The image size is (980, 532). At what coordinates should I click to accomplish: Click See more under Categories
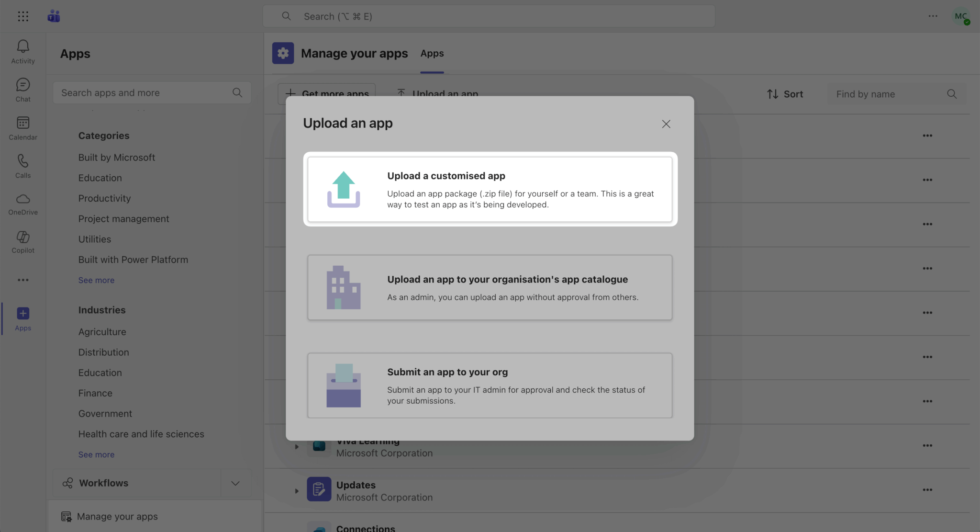click(x=96, y=280)
